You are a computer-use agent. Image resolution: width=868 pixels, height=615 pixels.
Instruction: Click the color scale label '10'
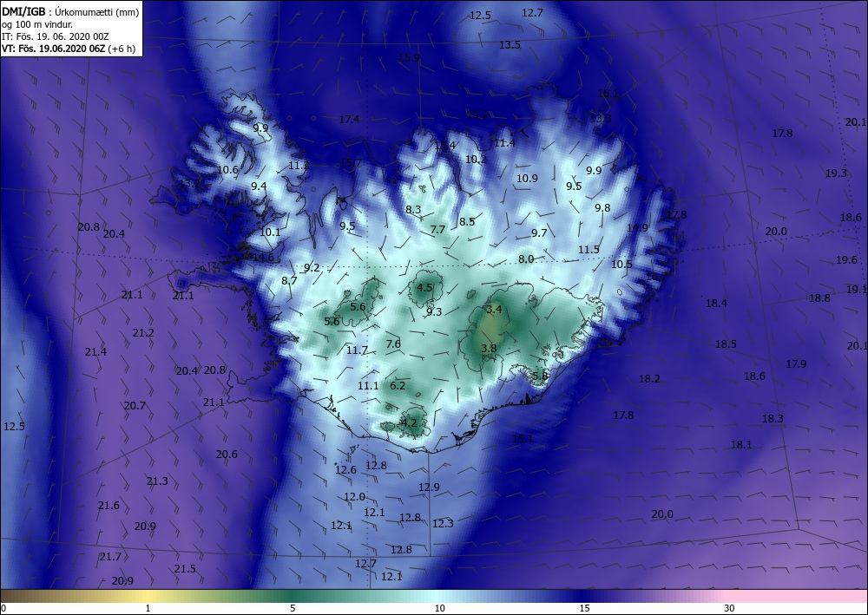point(439,608)
